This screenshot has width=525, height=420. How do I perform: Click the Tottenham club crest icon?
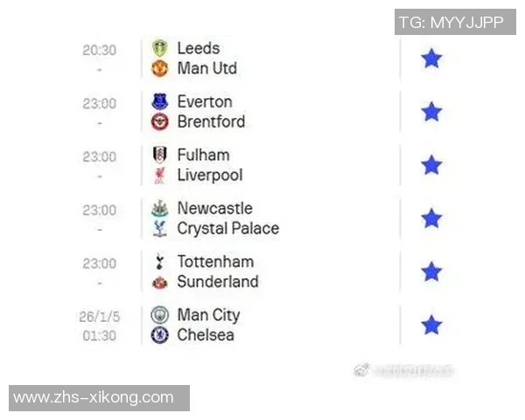[159, 262]
